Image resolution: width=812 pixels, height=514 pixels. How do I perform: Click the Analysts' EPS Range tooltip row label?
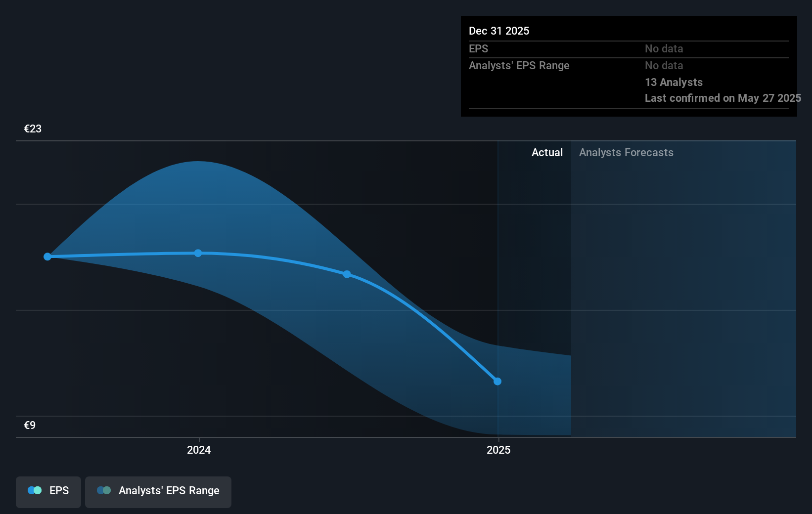[x=519, y=65]
